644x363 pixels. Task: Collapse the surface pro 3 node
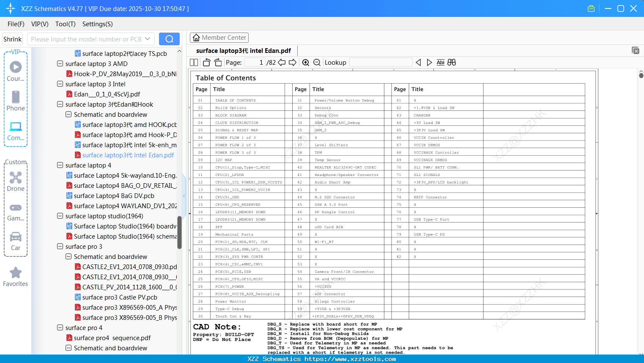[60, 247]
